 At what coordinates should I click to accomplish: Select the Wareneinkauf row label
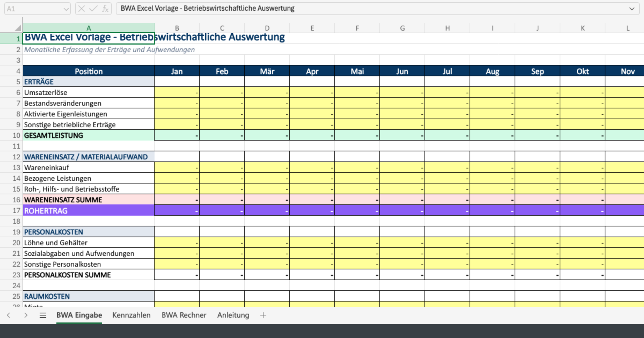click(89, 167)
